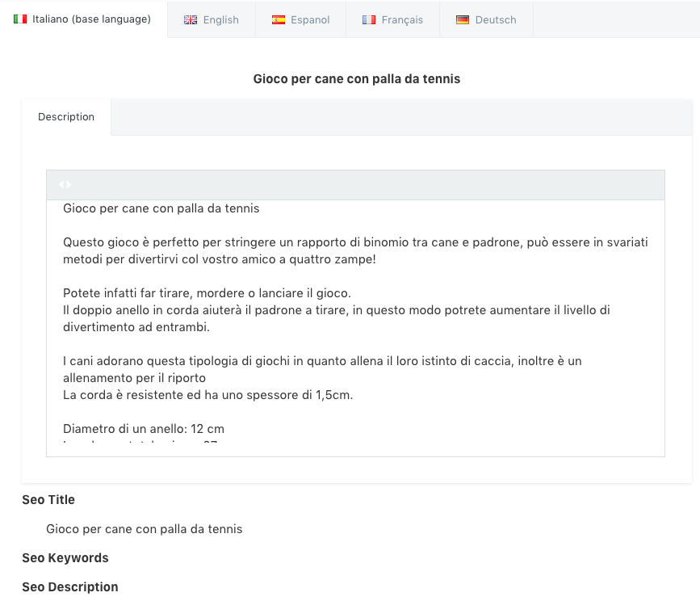Click the Seo Keywords label
Viewport: 700px width, 601px height.
click(65, 558)
